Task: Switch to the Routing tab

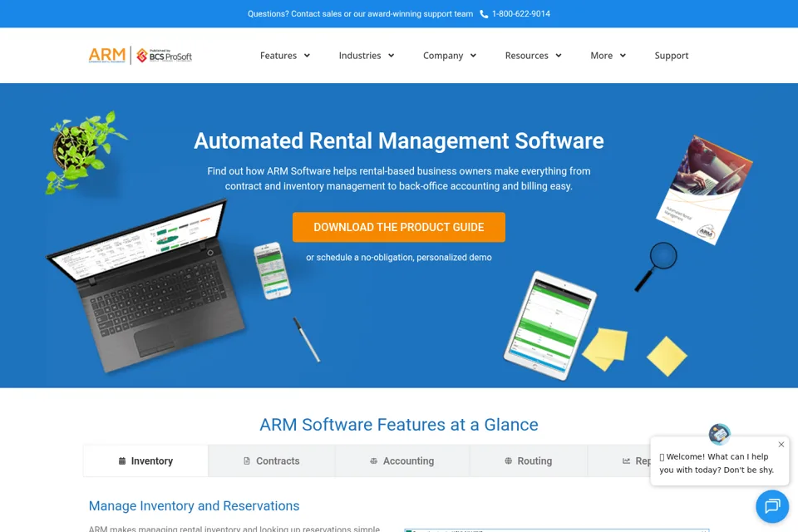Action: 529,461
